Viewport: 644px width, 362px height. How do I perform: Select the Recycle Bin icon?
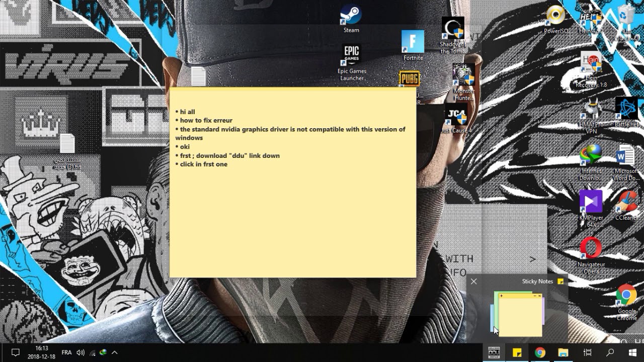[626, 23]
